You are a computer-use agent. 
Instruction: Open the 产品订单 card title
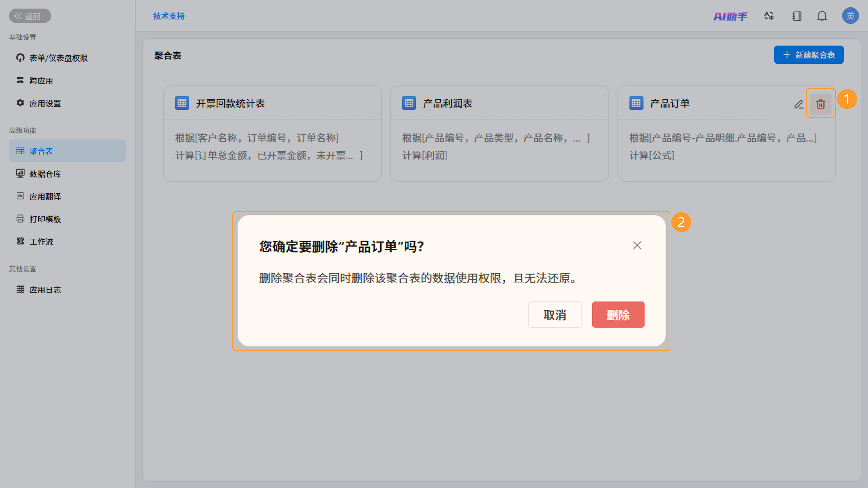pos(670,104)
